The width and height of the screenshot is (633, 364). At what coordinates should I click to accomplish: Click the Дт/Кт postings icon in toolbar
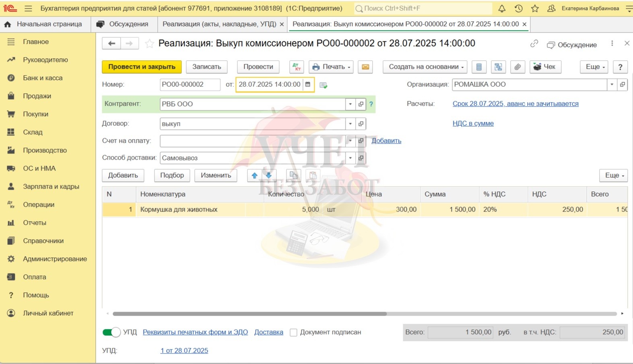pyautogui.click(x=296, y=67)
